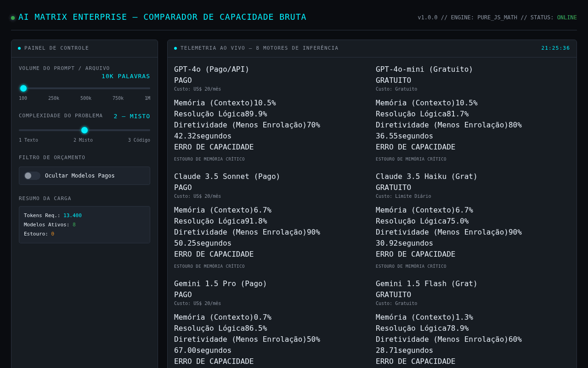Click the 70% Diretividade row on GPT-4o (Pago/API)

pos(247,125)
